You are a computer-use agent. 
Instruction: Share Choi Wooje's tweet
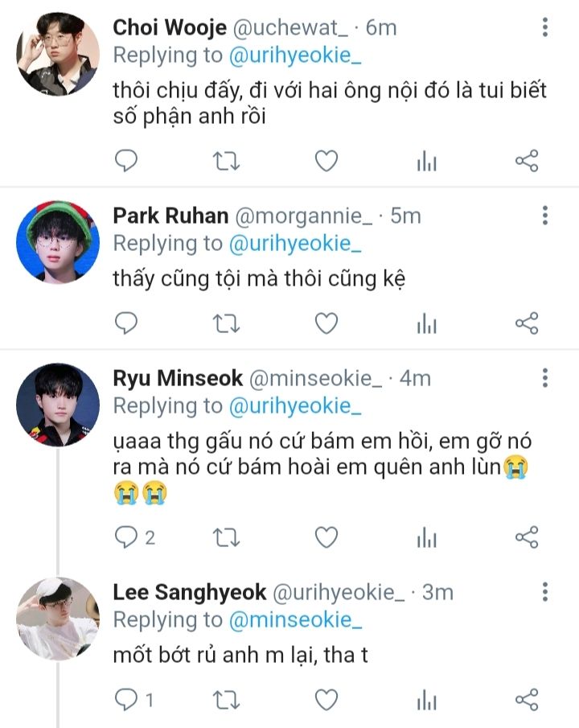pyautogui.click(x=526, y=162)
